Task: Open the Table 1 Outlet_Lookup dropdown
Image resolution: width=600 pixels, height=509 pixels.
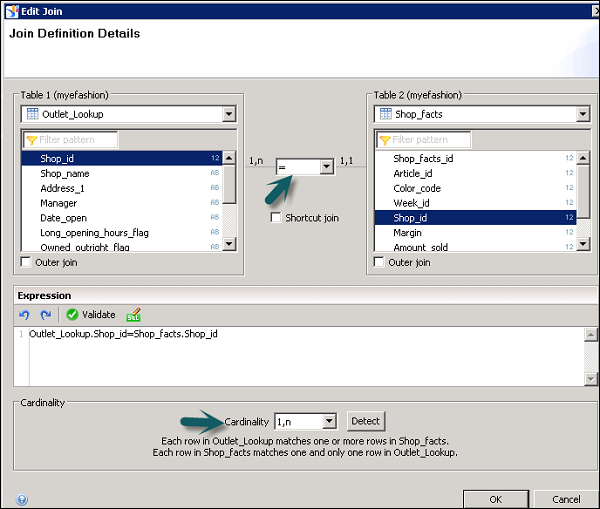Action: coord(229,115)
